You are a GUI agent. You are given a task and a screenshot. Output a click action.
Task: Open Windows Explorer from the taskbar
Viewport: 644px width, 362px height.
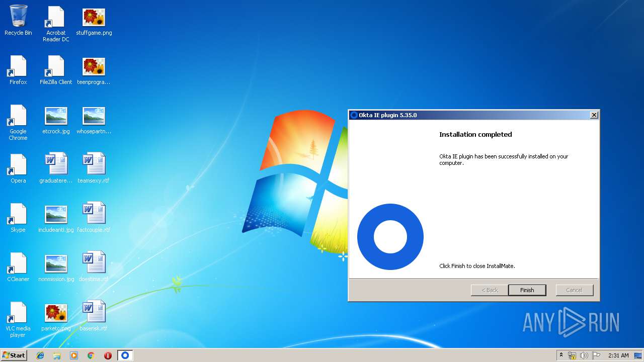(x=57, y=355)
